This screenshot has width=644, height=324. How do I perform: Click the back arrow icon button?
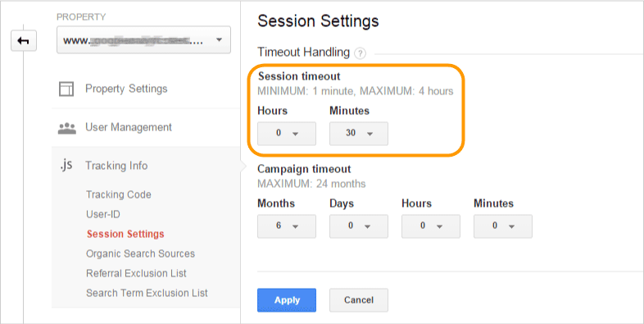pyautogui.click(x=24, y=41)
